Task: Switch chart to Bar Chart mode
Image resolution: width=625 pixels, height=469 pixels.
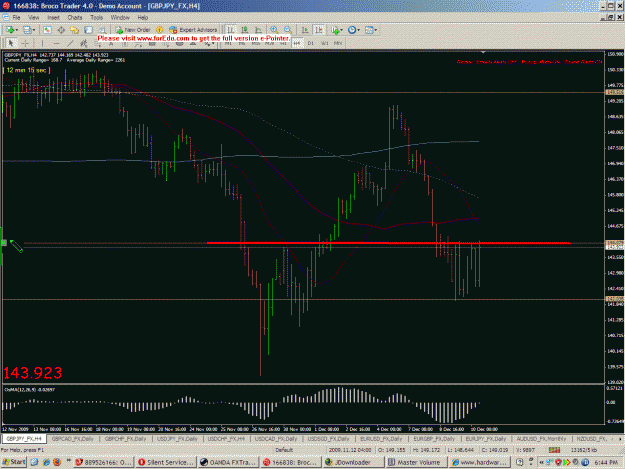Action: click(x=231, y=30)
